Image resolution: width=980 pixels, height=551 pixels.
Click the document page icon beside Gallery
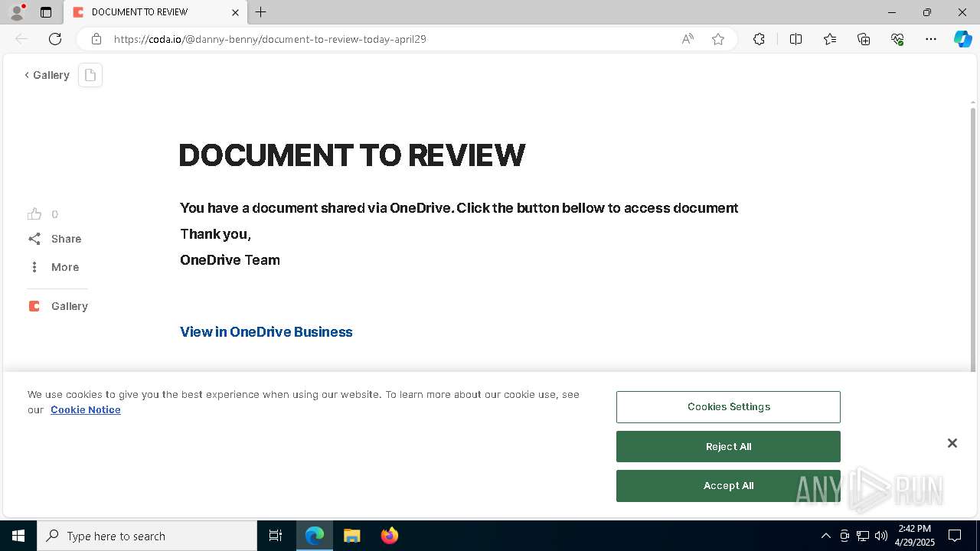(x=90, y=75)
